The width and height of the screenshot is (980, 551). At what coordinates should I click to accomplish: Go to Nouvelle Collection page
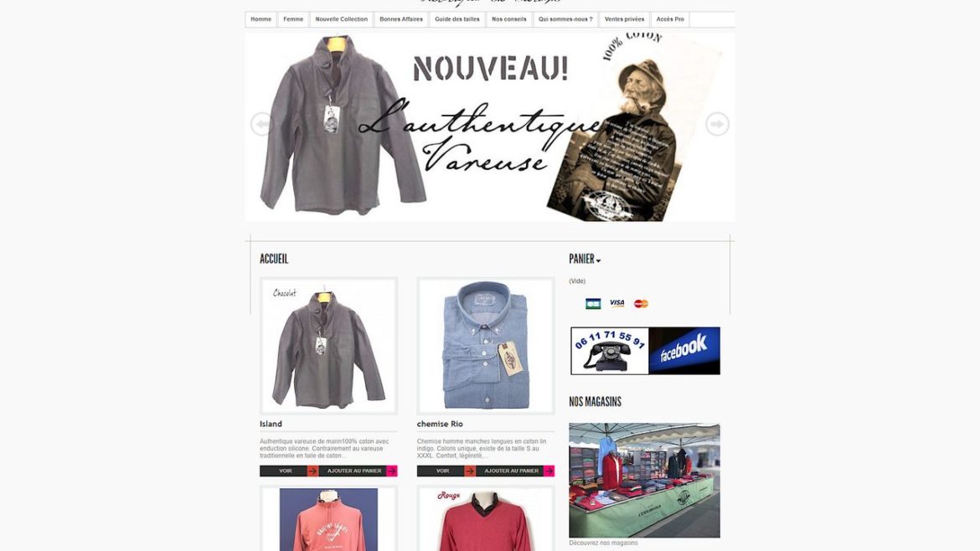341,19
